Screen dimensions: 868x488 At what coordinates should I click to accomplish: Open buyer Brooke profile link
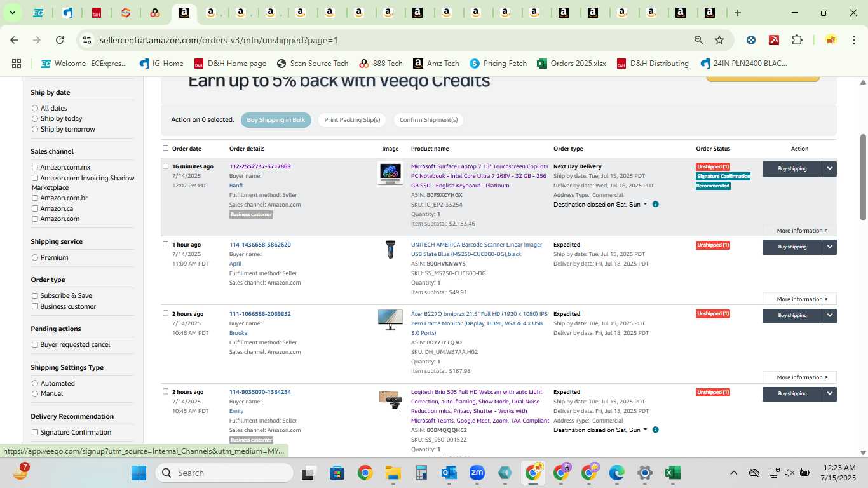pyautogui.click(x=238, y=333)
